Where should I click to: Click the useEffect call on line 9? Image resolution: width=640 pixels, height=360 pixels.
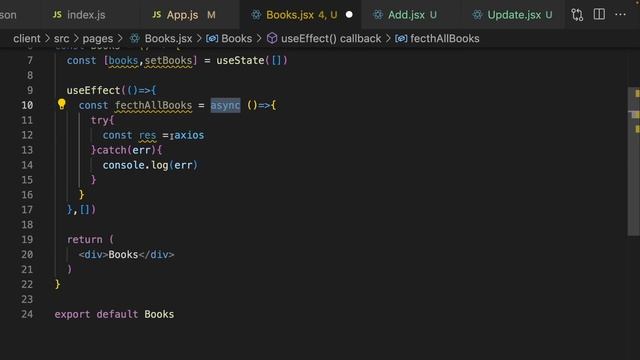click(x=93, y=90)
